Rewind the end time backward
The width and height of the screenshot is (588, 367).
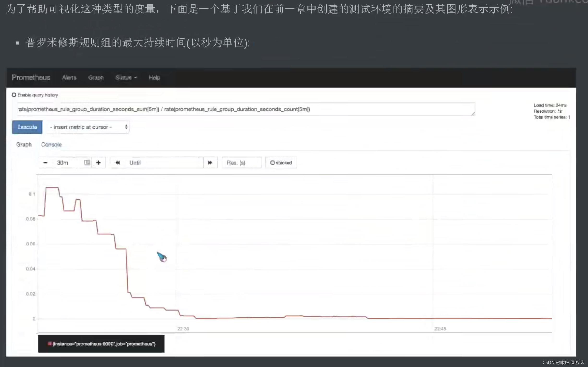(x=118, y=163)
